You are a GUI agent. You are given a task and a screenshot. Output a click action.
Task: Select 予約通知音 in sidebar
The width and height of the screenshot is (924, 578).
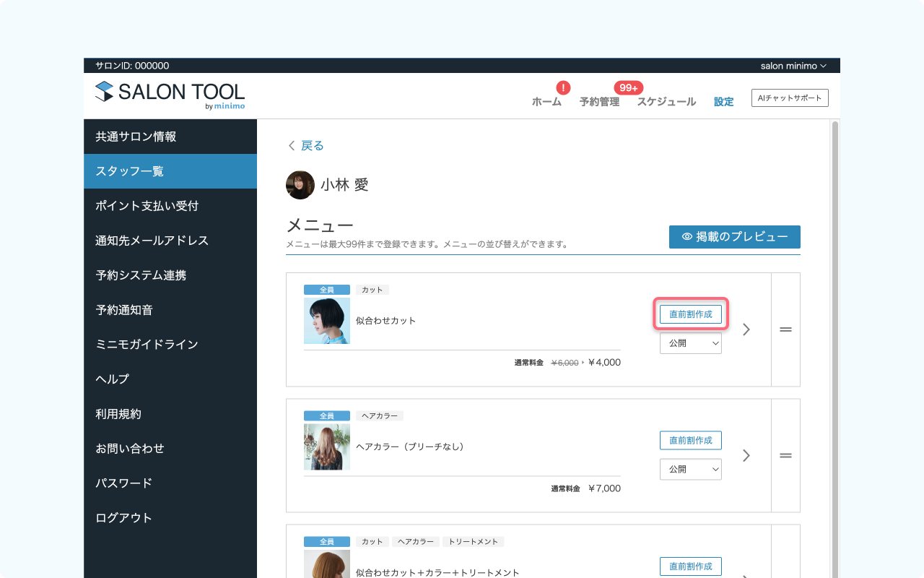coord(170,310)
